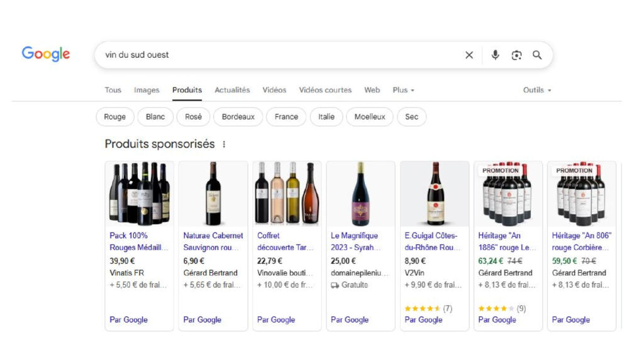Image resolution: width=644 pixels, height=362 pixels.
Task: Switch to the Vidéos courtes tab
Action: tap(325, 90)
